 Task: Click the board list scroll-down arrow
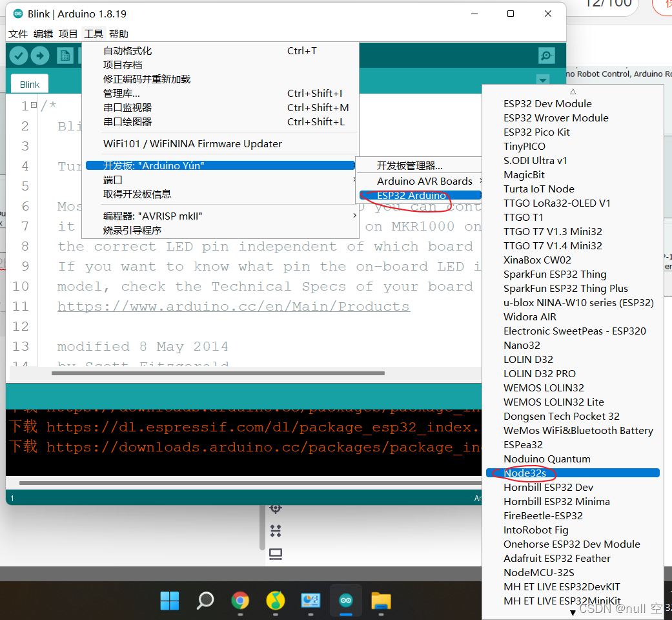click(x=573, y=613)
